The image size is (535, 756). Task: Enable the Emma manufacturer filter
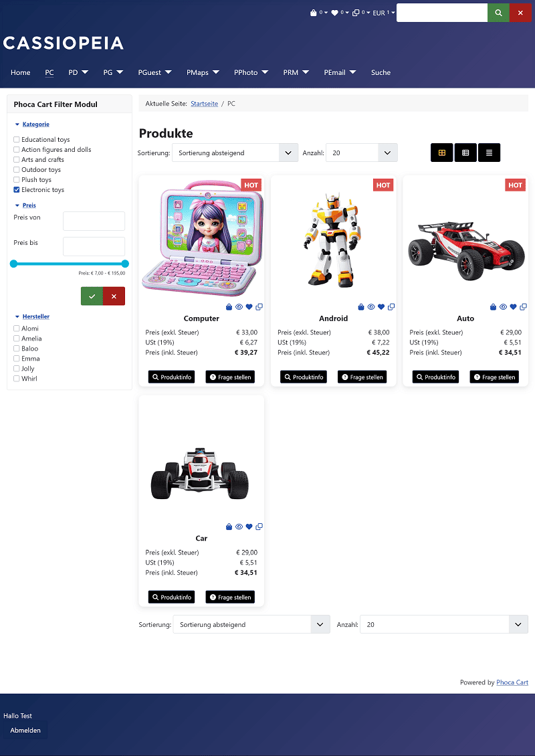(17, 359)
